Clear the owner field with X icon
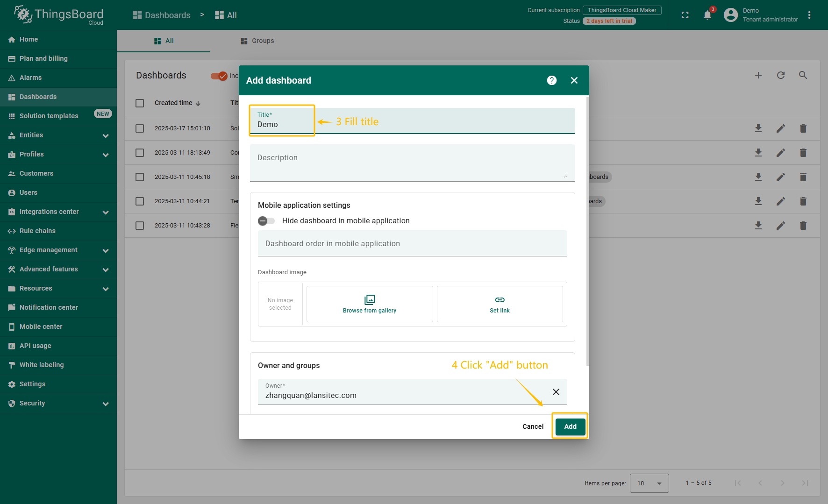Viewport: 828px width, 504px height. click(556, 392)
